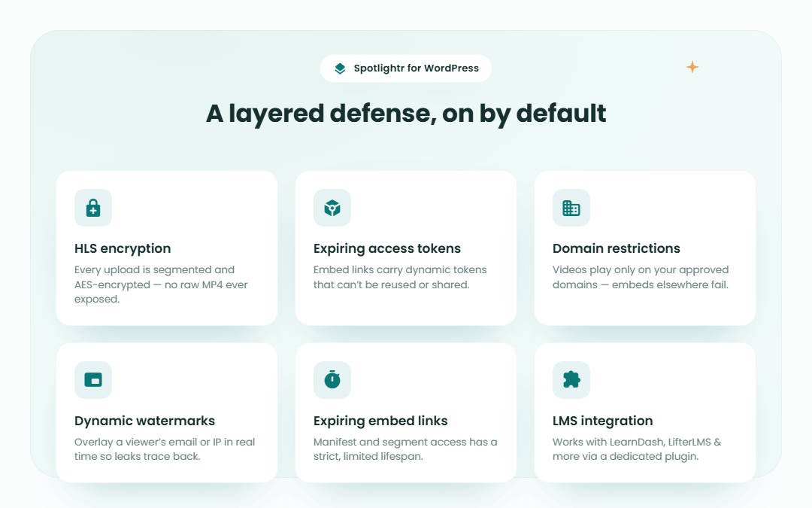The width and height of the screenshot is (812, 508).
Task: Select the HLS encryption heading
Action: tap(123, 248)
